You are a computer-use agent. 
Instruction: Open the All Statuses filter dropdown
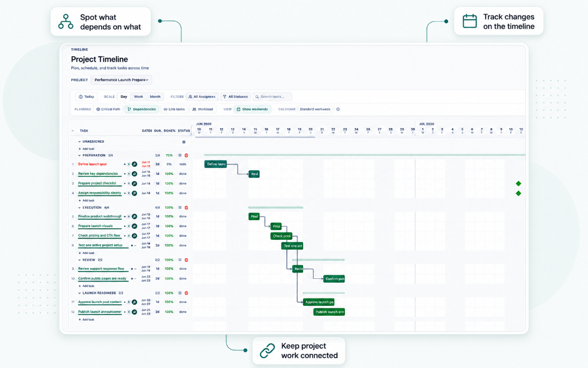tap(235, 97)
